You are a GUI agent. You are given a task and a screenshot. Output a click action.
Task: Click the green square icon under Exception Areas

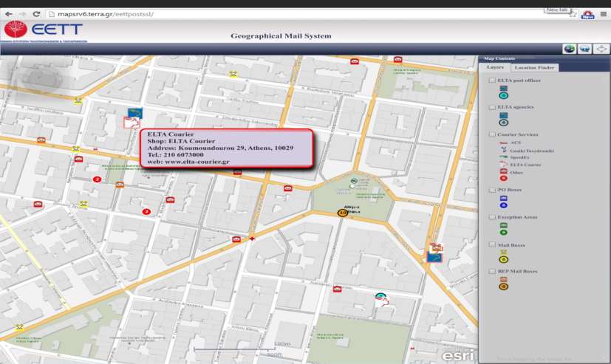pyautogui.click(x=503, y=225)
